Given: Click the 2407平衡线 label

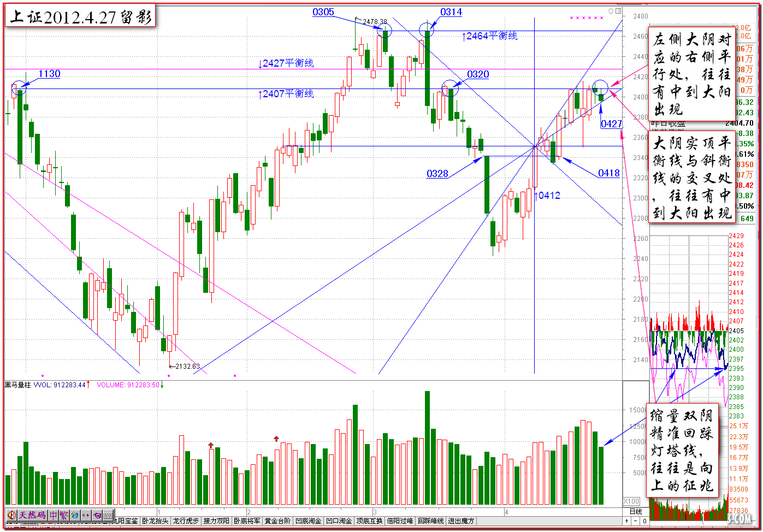Looking at the screenshot, I should [286, 94].
